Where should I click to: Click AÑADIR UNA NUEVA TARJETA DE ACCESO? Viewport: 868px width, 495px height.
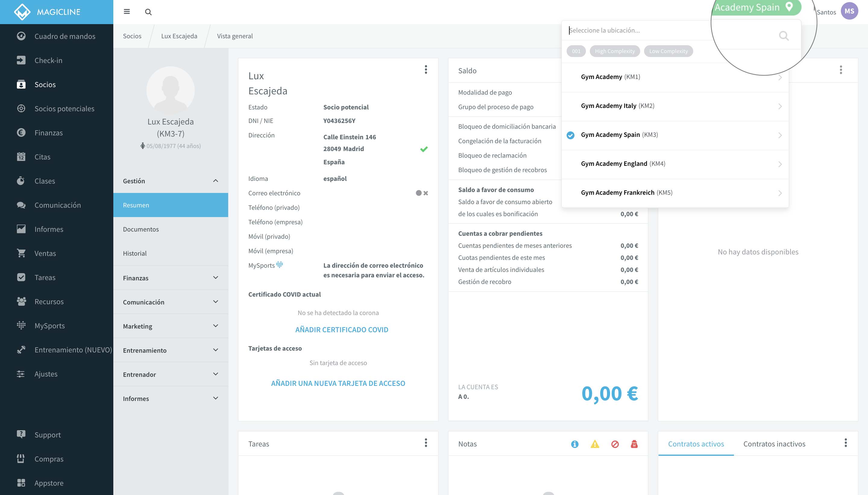tap(338, 383)
